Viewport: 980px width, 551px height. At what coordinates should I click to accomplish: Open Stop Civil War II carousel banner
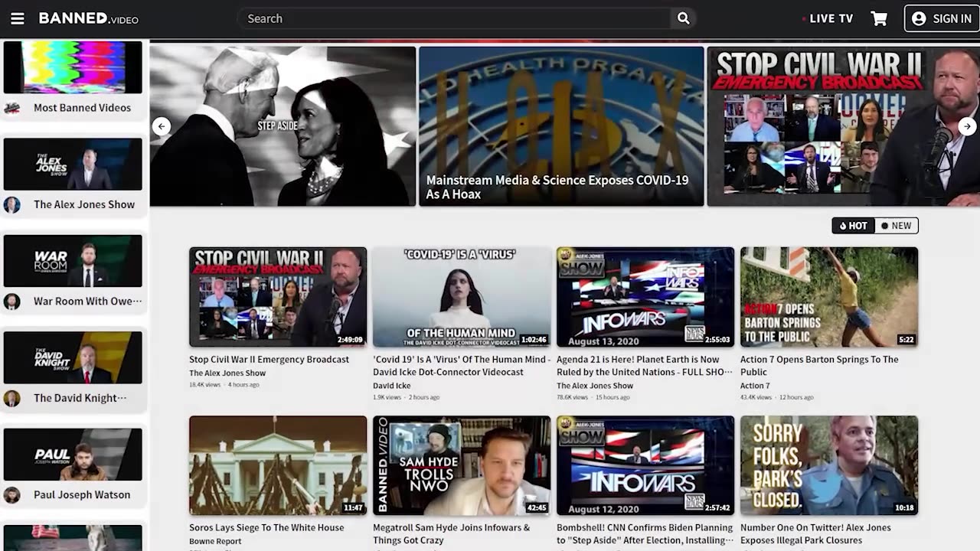coord(843,126)
